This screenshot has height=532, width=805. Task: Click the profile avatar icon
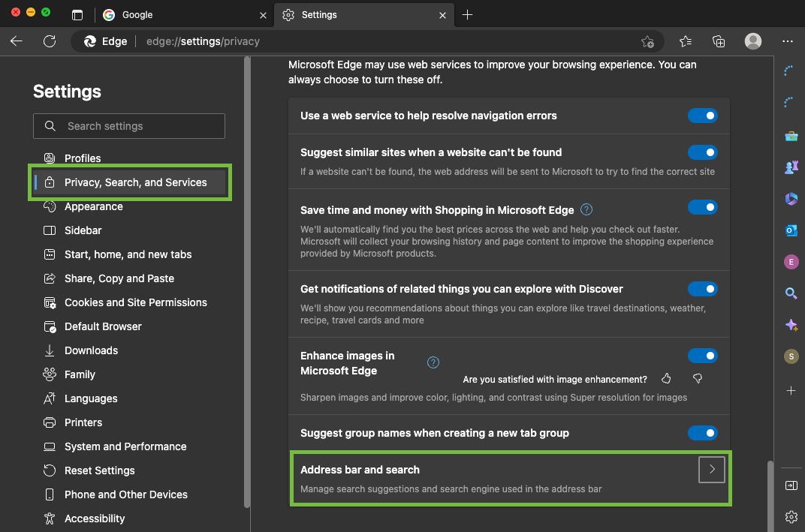tap(753, 41)
